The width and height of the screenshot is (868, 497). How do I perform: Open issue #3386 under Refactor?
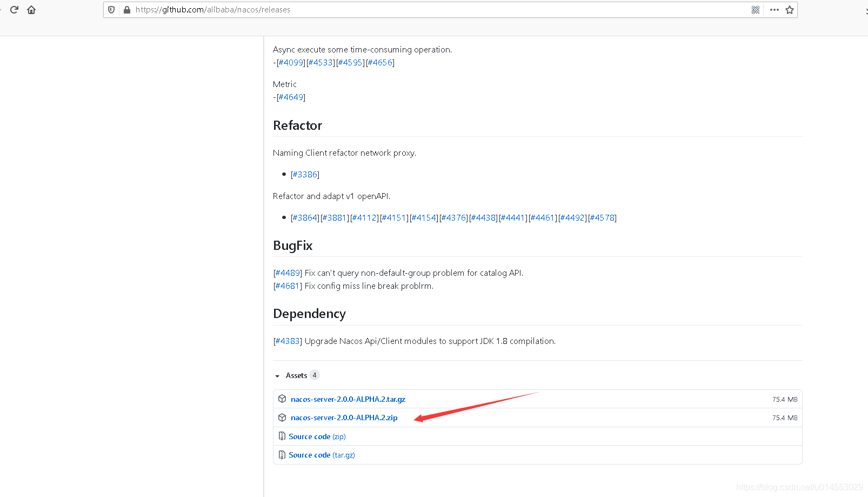(x=305, y=175)
